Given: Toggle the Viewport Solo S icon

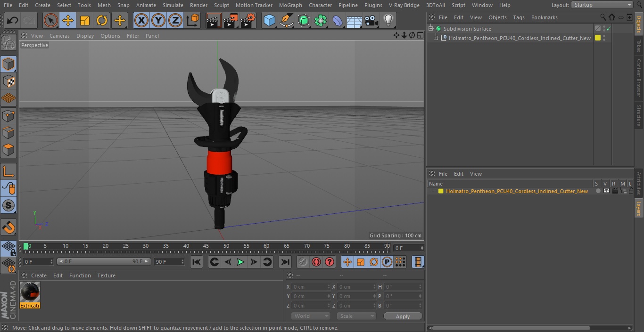Looking at the screenshot, I should pos(8,205).
